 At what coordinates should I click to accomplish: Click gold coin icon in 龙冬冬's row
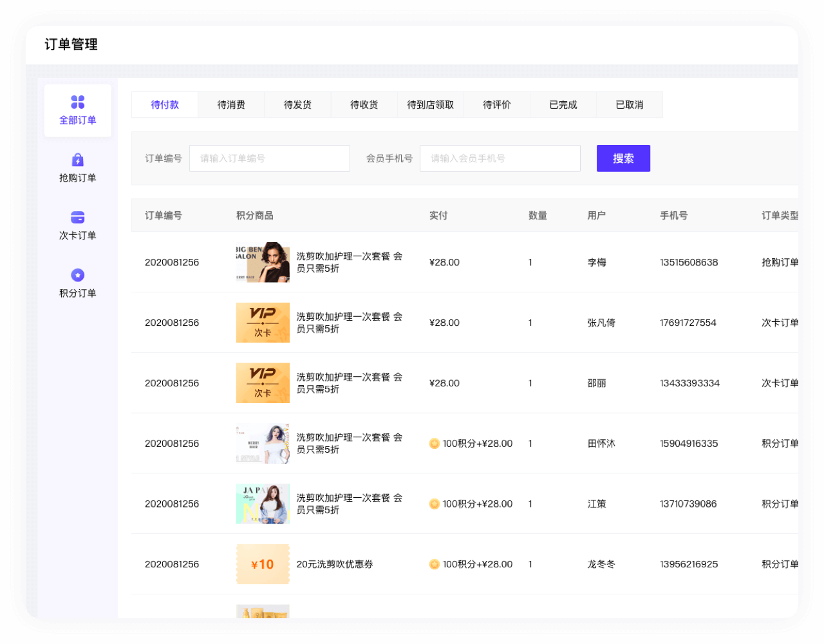[435, 565]
